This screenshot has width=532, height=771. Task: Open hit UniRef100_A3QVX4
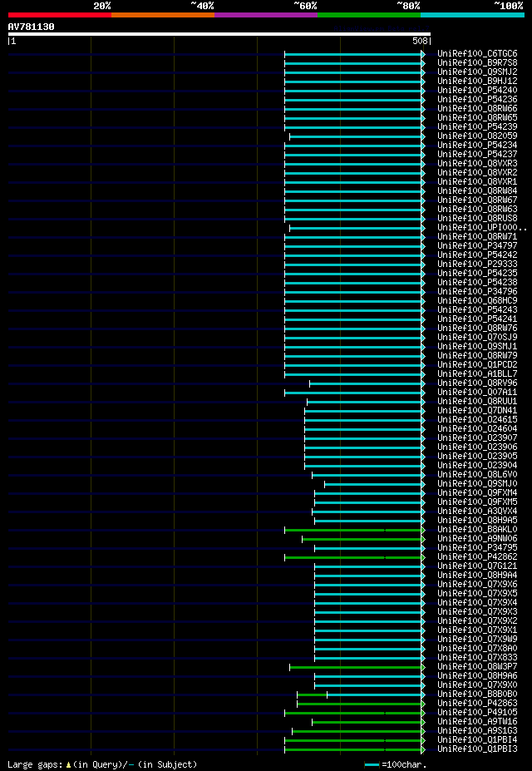point(477,512)
